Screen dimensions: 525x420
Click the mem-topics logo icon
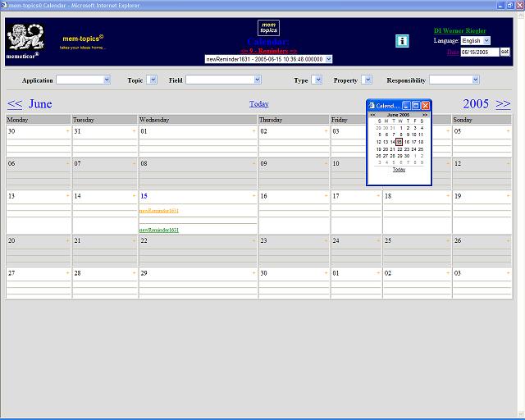pos(268,28)
